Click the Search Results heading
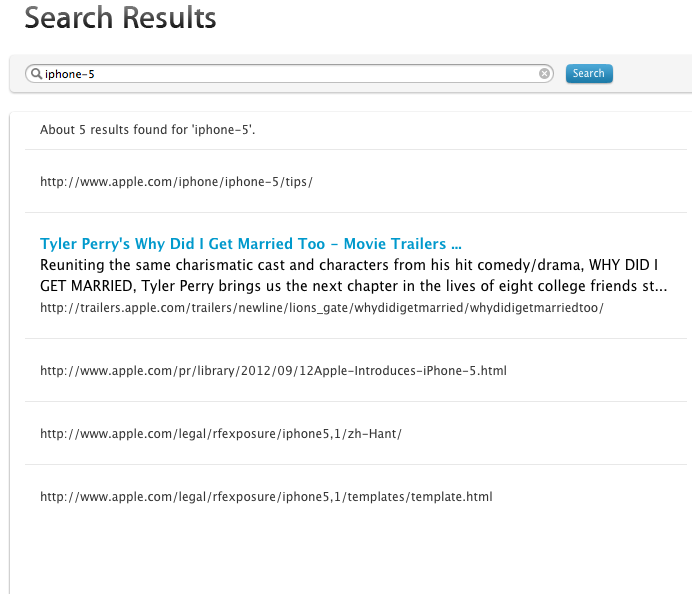 (x=120, y=18)
